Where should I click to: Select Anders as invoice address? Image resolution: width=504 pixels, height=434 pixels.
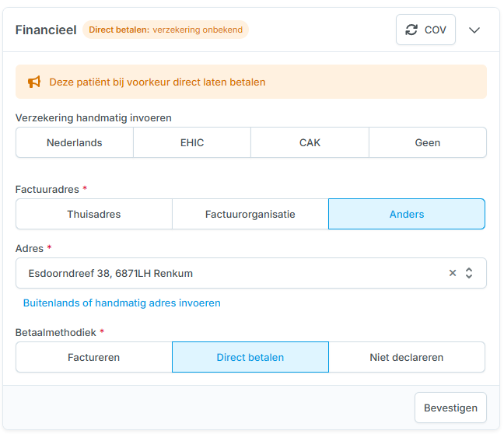[x=407, y=214]
